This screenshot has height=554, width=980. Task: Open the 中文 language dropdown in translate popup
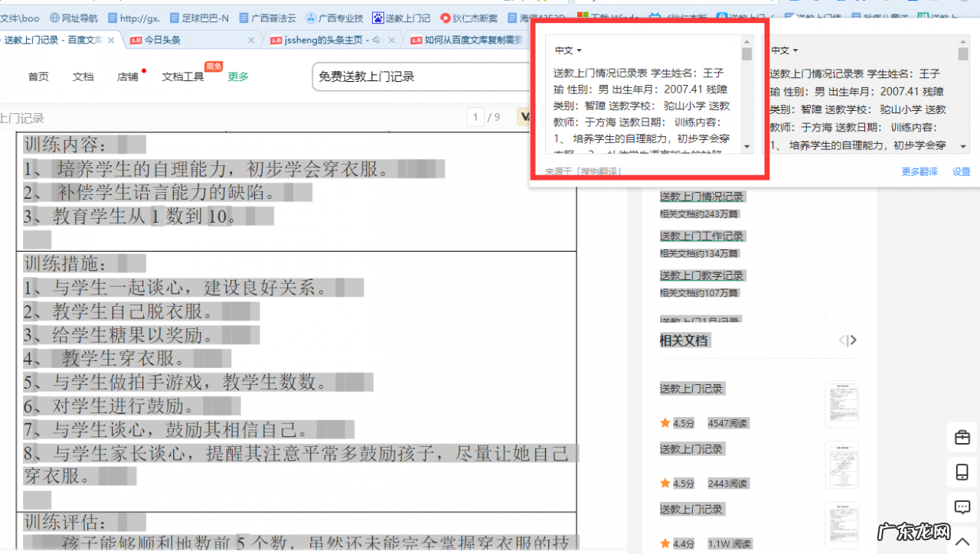567,50
